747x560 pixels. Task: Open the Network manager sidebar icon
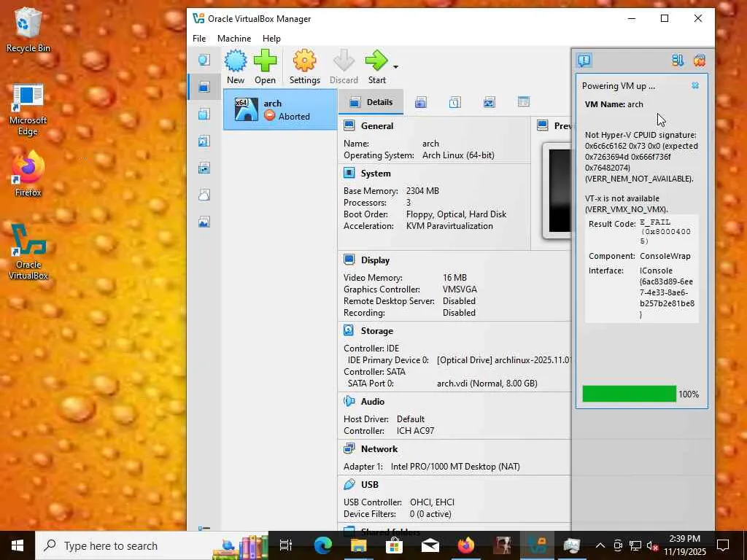[x=204, y=168]
